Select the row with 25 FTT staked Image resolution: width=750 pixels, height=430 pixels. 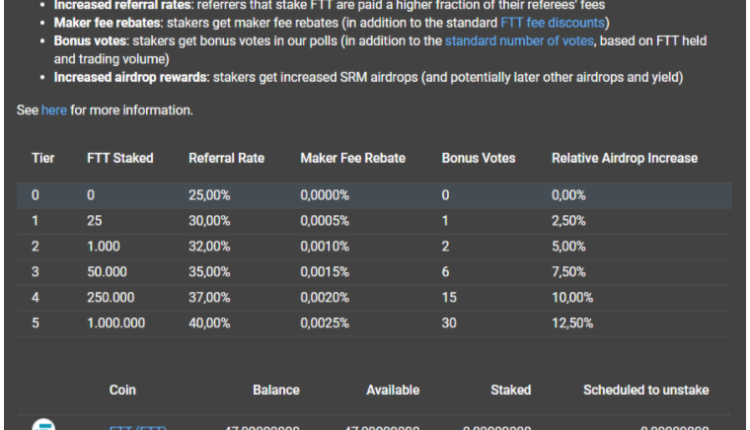pyautogui.click(x=374, y=221)
